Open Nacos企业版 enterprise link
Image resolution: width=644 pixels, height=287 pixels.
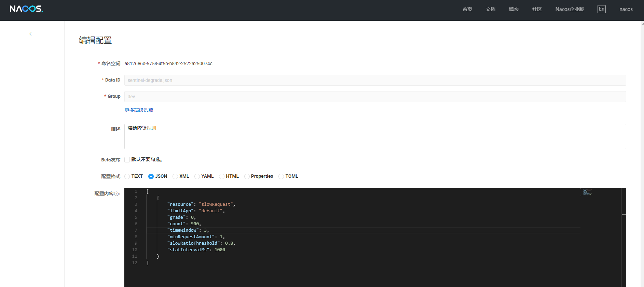click(570, 9)
